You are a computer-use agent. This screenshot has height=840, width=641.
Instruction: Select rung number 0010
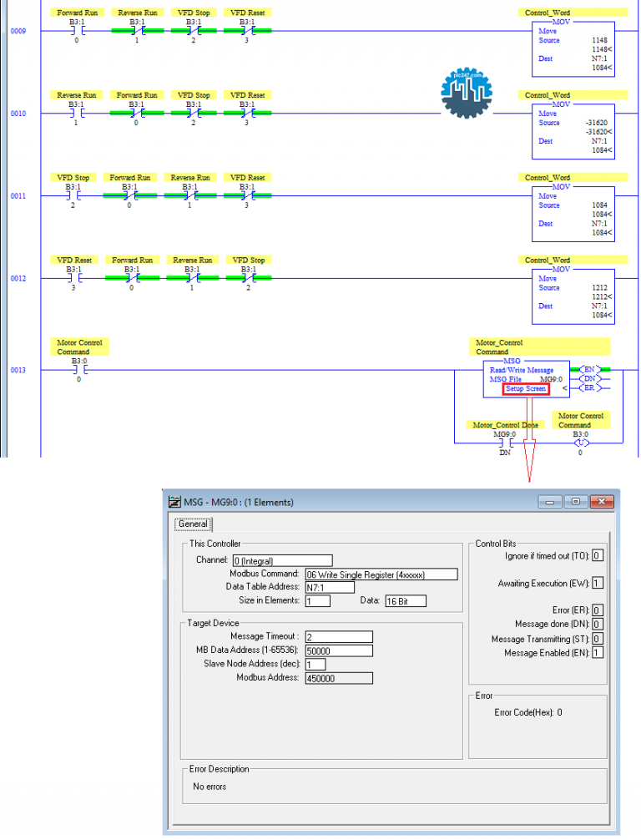click(x=18, y=114)
